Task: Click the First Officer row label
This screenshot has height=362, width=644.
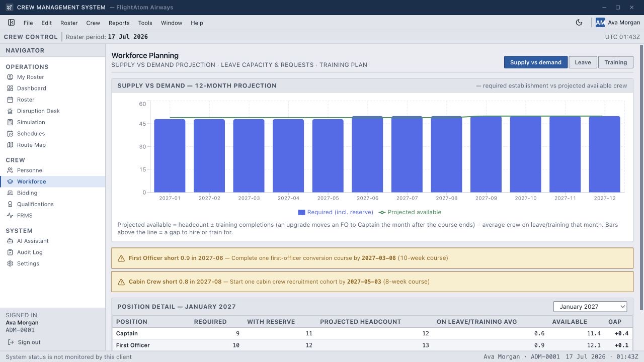Action: [x=133, y=345]
